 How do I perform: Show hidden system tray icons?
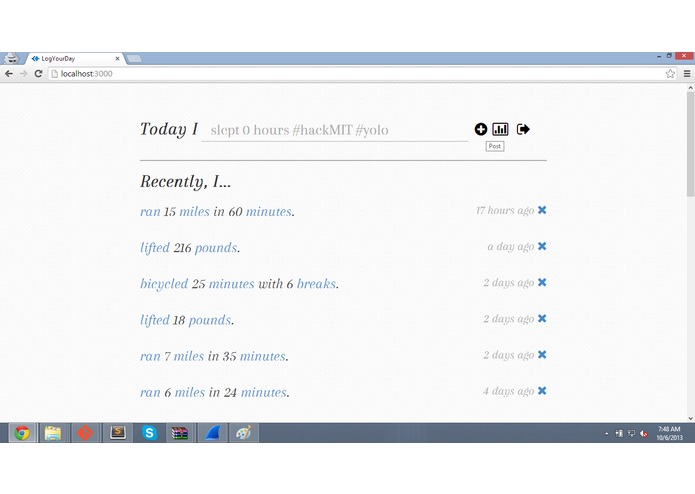pyautogui.click(x=606, y=434)
